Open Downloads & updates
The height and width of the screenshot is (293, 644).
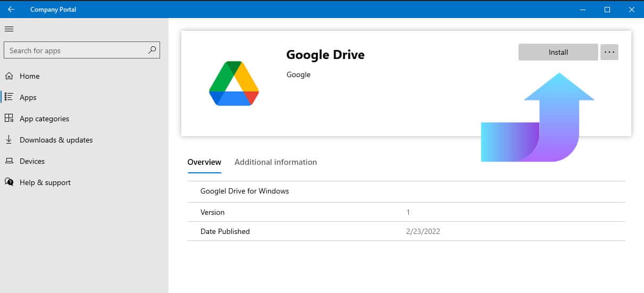click(56, 140)
